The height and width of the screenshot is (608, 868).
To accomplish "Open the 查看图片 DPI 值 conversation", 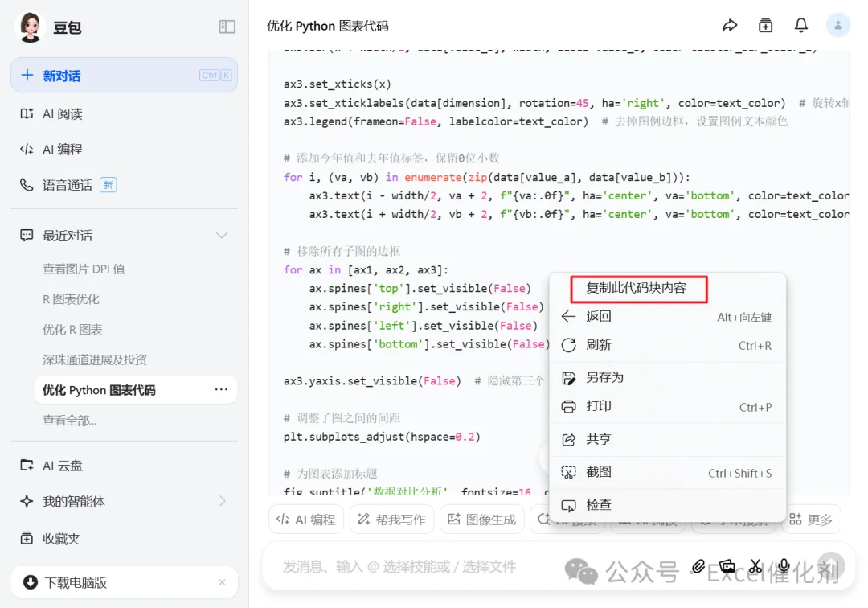I will pyautogui.click(x=84, y=269).
